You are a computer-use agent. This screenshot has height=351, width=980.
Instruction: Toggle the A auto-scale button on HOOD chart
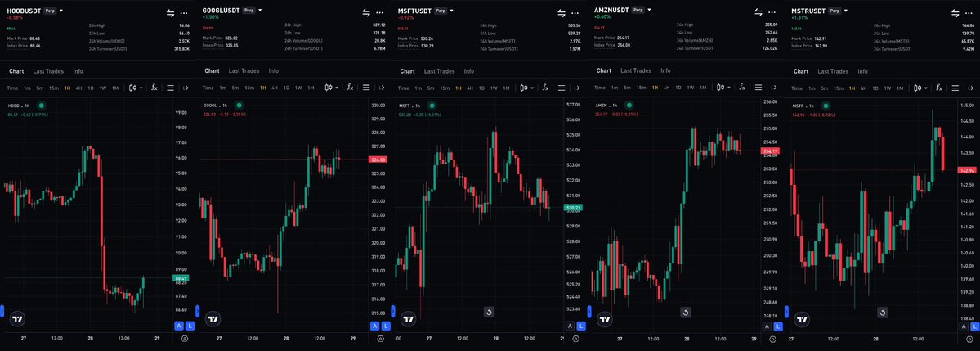click(179, 326)
